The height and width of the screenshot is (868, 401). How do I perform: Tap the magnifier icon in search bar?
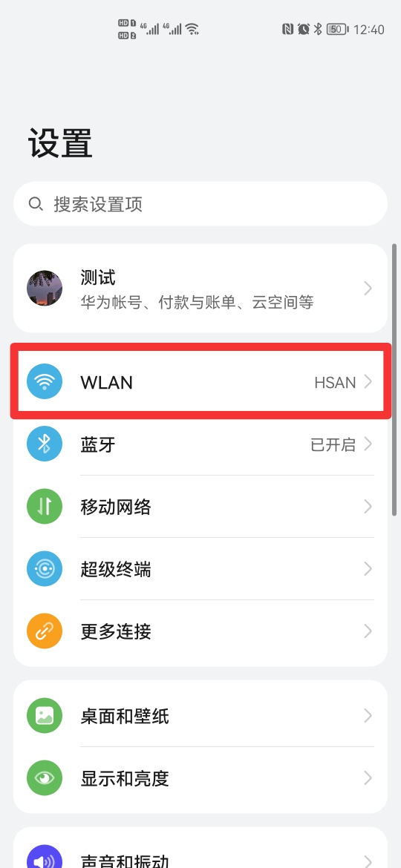coord(36,204)
